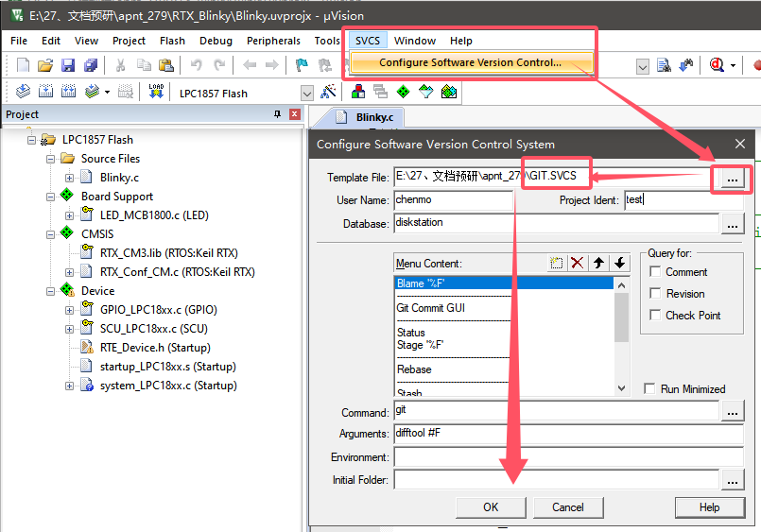Browse for the Template File

click(732, 178)
